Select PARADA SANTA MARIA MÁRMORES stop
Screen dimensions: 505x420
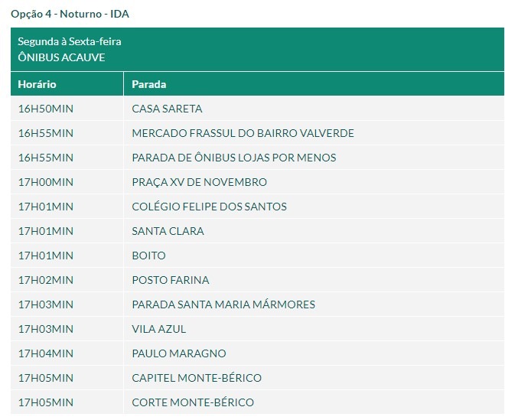[x=223, y=304]
